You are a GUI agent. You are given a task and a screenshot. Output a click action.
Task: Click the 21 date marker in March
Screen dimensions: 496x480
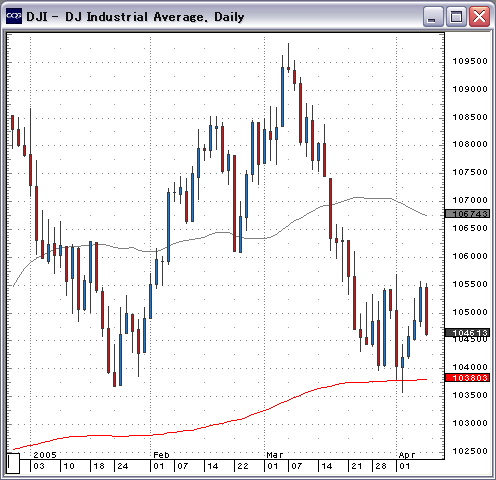(x=357, y=466)
